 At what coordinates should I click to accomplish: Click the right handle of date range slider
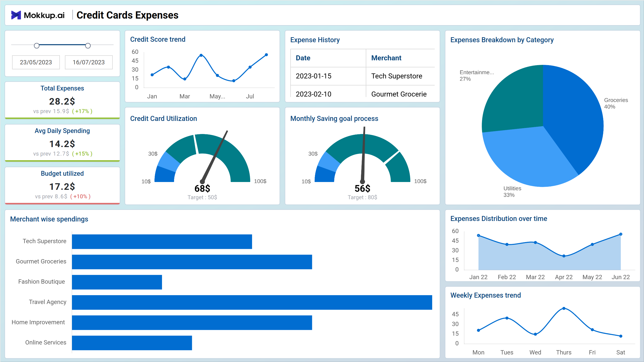click(x=88, y=46)
